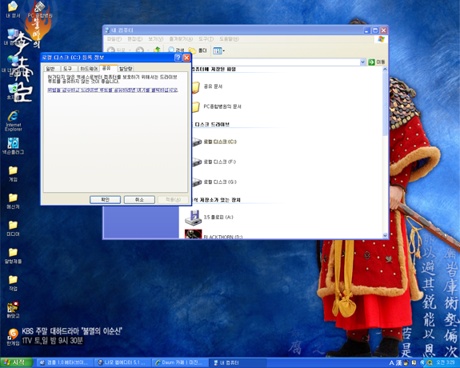The image size is (460, 368).
Task: Click the Up folder green arrow icon
Action: (x=157, y=50)
